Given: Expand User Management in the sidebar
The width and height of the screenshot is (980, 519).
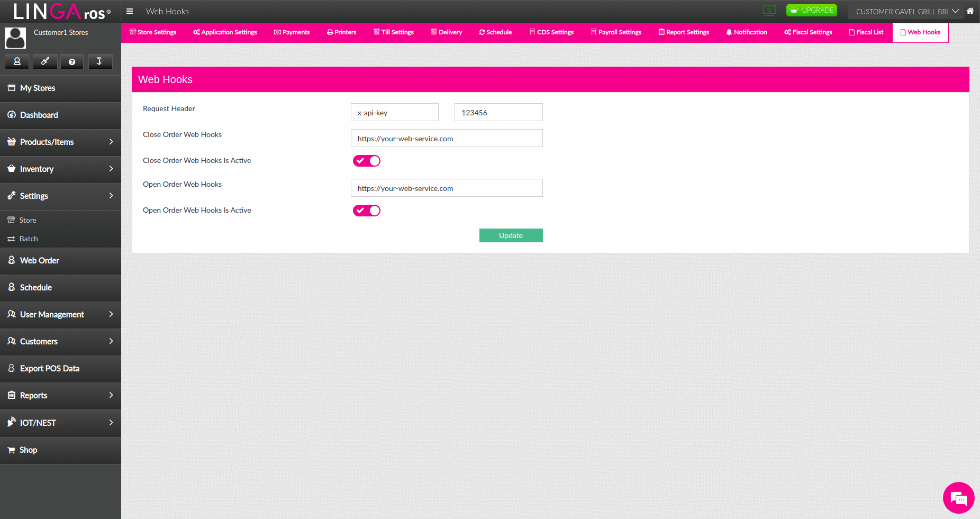Looking at the screenshot, I should [x=60, y=314].
